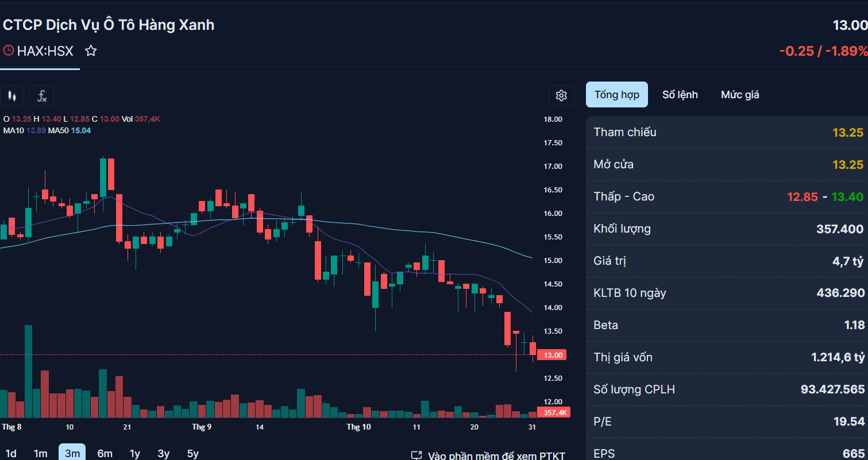Image resolution: width=868 pixels, height=460 pixels.
Task: Click the company name CTCP Dịch Vụ Ô Tô Hàng Xanh
Action: (x=109, y=25)
